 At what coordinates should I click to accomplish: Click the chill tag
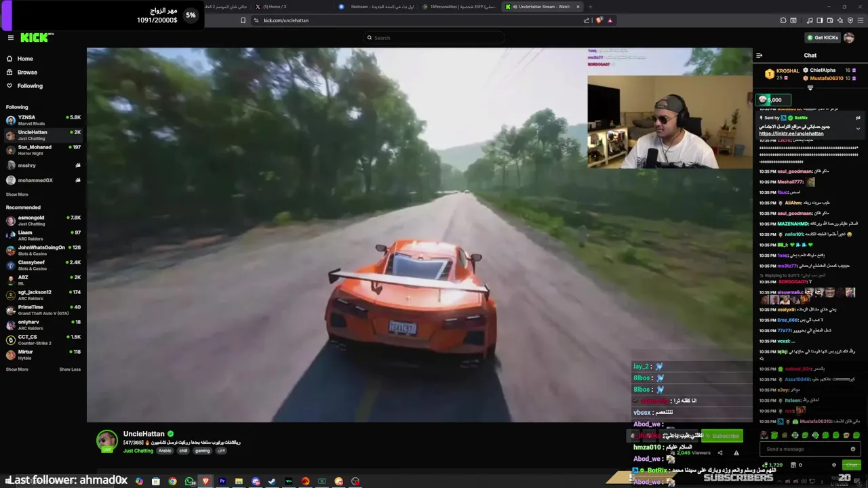point(183,451)
